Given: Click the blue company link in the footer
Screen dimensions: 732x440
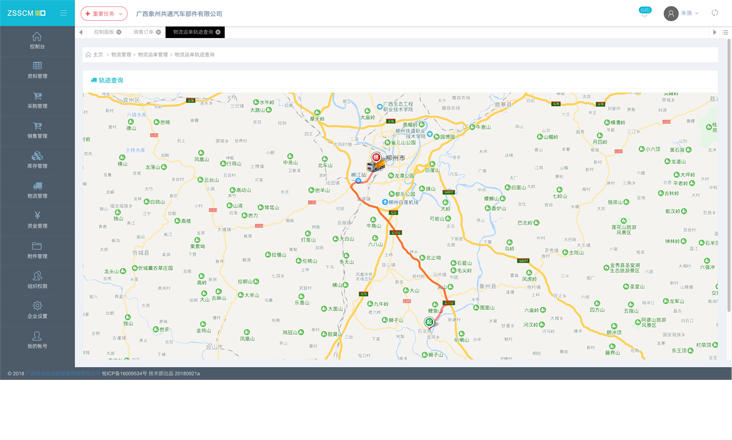Looking at the screenshot, I should [63, 374].
